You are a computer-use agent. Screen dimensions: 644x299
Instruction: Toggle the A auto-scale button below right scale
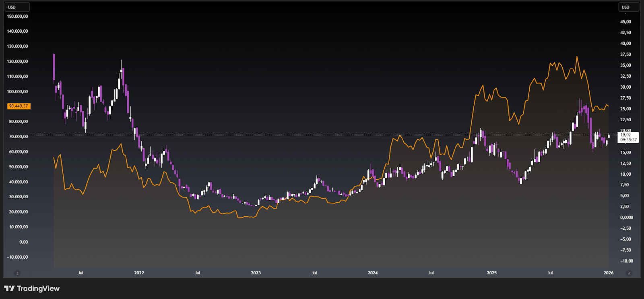629,273
